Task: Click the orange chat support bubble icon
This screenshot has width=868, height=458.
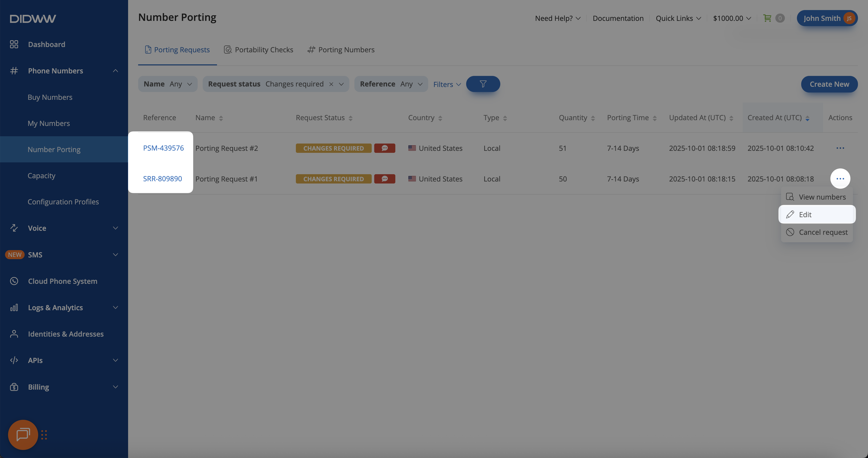Action: (x=23, y=434)
